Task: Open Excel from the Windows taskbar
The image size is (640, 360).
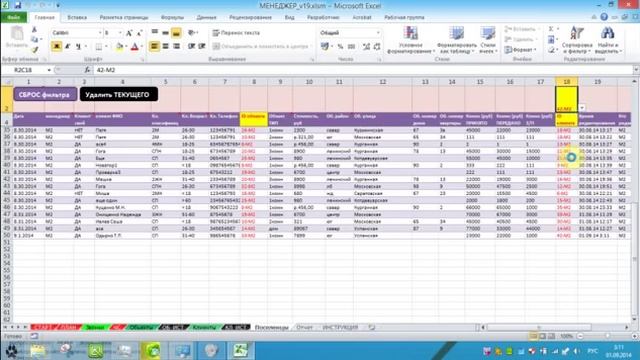Action: [x=240, y=351]
